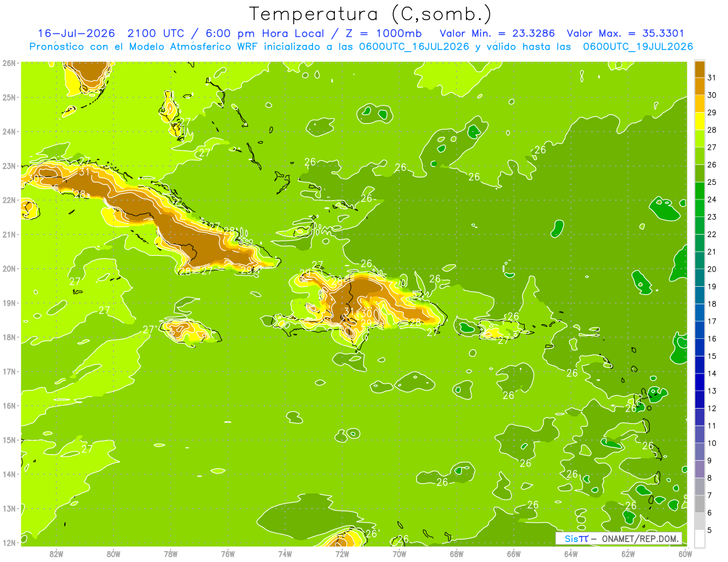Click the 'Temperatura (C,somb.)' map title

tap(371, 13)
